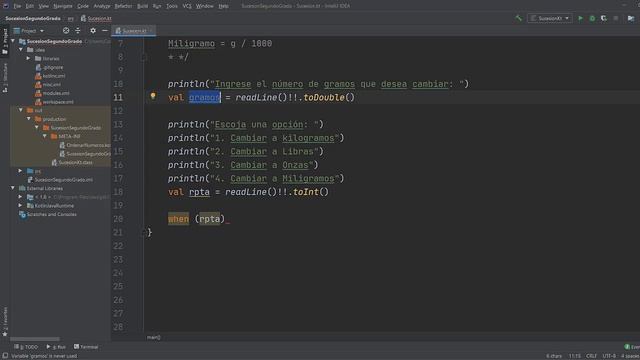Open the Code menu
The width and height of the screenshot is (640, 360).
[x=83, y=6]
